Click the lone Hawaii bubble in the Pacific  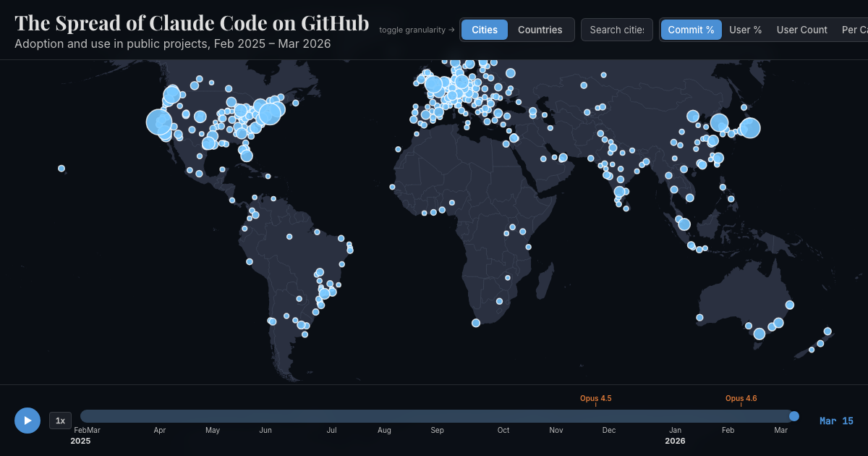click(x=61, y=169)
